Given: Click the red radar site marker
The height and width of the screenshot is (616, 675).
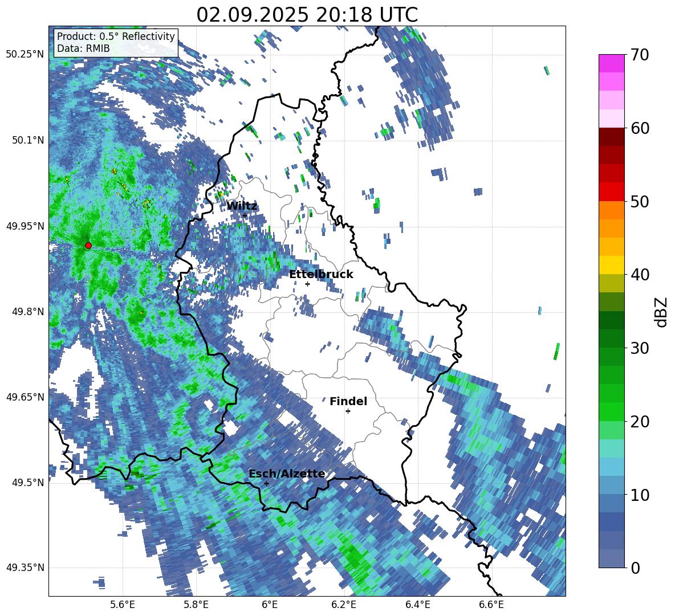Looking at the screenshot, I should click(88, 246).
